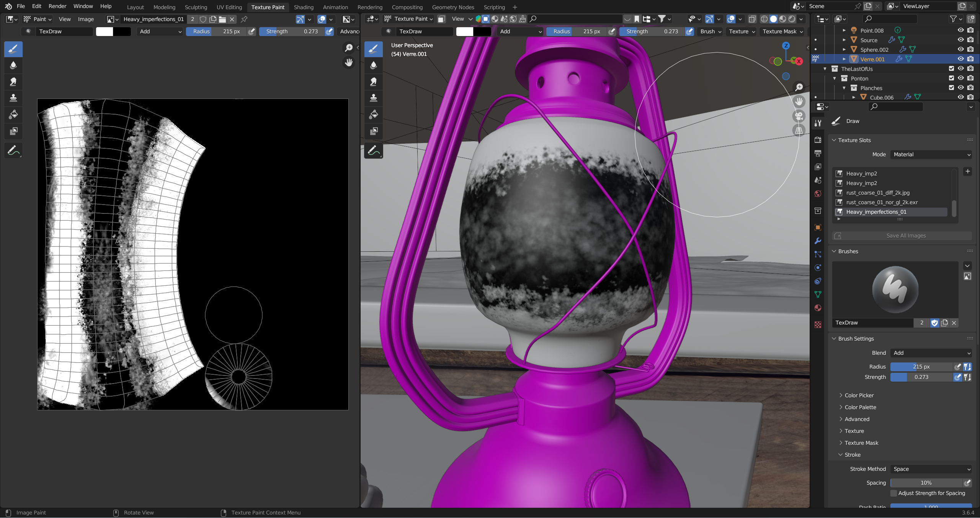Open the Render menu
Screen dimensions: 980x518
[57, 7]
